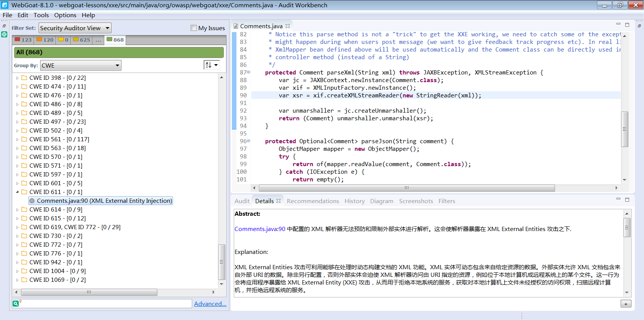Image resolution: width=644 pixels, height=320 pixels.
Task: Select the green All issues tab (868)
Action: coord(115,40)
